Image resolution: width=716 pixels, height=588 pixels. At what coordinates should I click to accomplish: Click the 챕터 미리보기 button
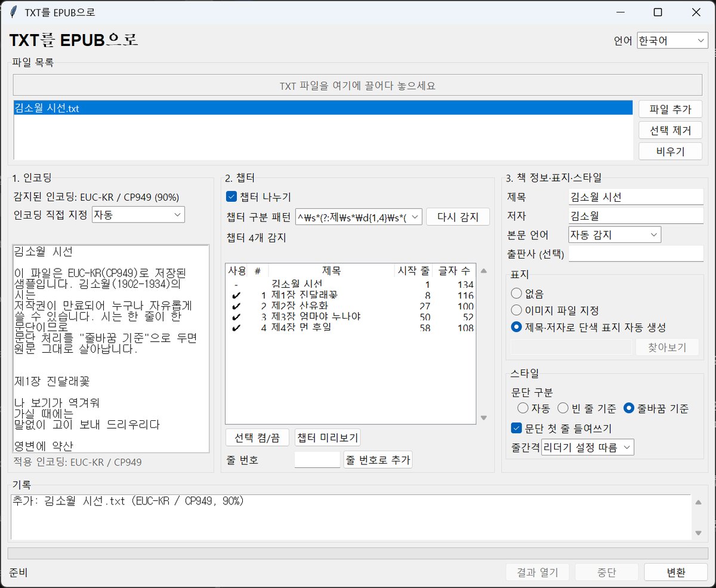(x=328, y=438)
